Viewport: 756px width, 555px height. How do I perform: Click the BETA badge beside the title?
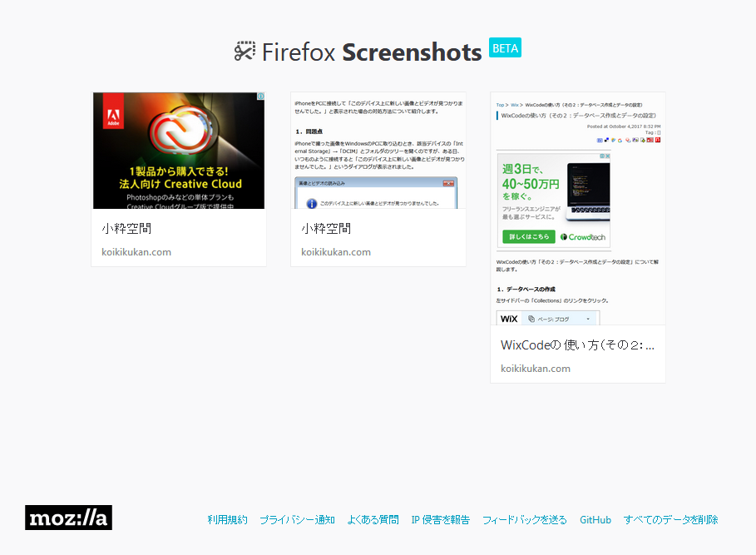(506, 47)
